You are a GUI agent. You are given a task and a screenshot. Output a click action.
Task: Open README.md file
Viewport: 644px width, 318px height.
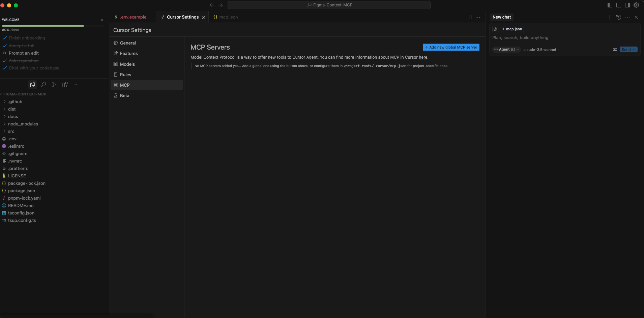[x=54, y=206]
